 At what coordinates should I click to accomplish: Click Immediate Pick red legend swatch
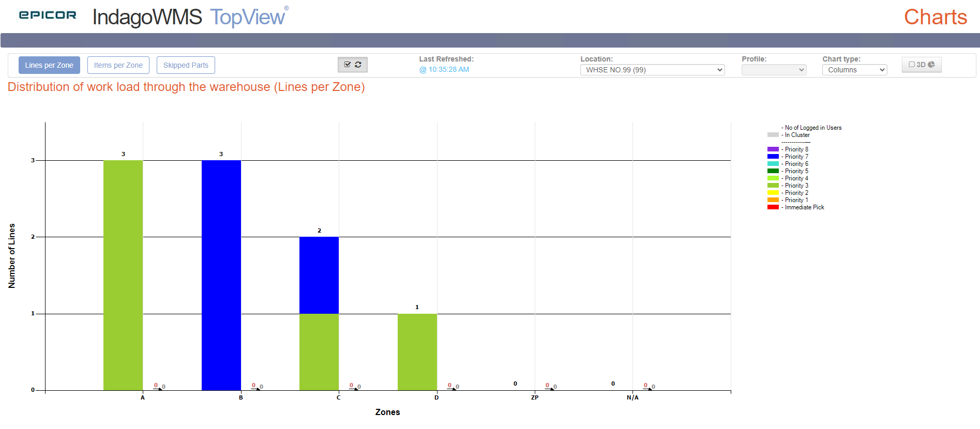pos(773,207)
